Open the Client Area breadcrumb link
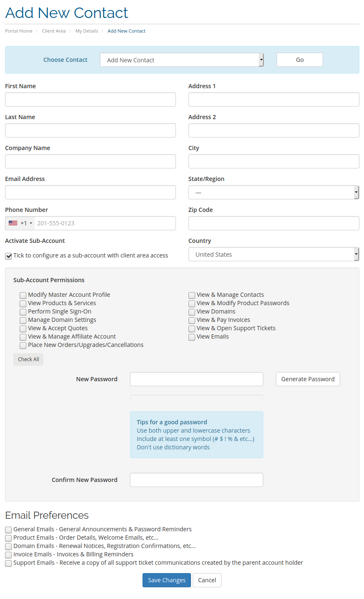Viewport: 364px width, 599px height. 54,31
